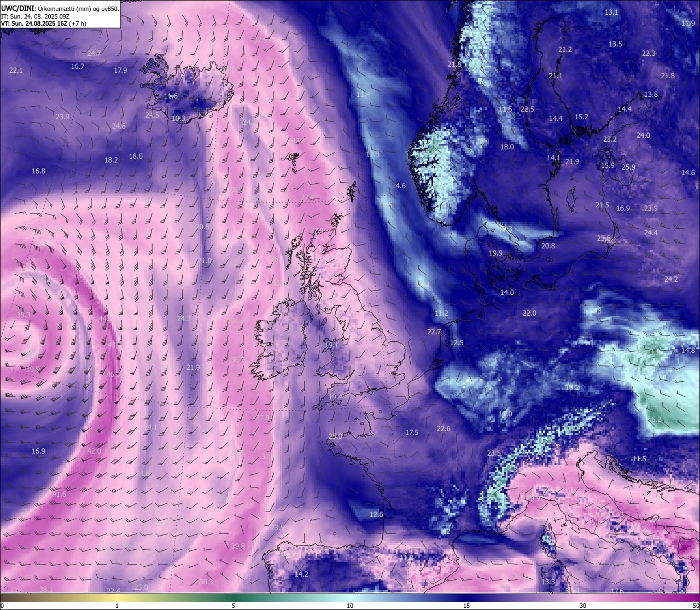Click the map value 22.6
The height and width of the screenshot is (610, 700).
click(x=444, y=428)
